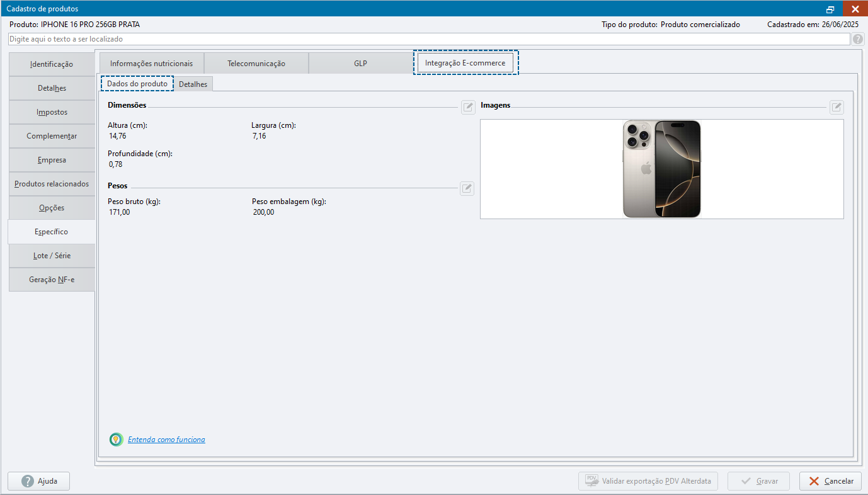Click the iPhone product image
This screenshot has height=495, width=868.
click(662, 169)
